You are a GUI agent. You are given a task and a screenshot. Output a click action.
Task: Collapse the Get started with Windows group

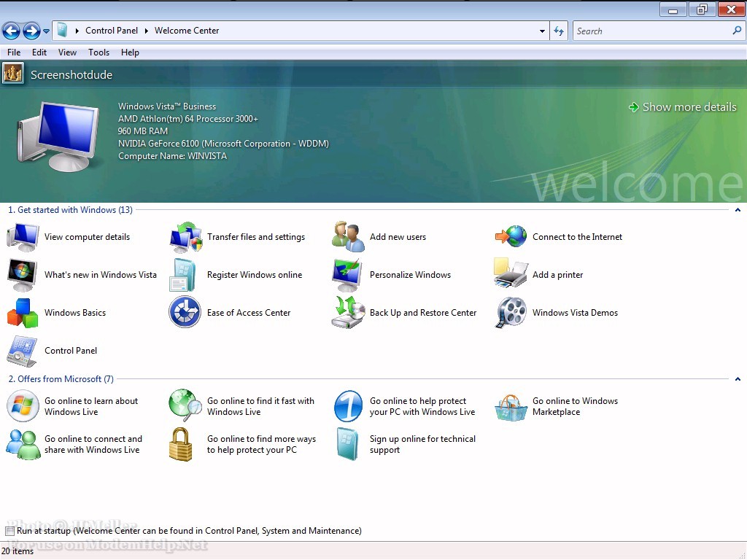point(738,210)
